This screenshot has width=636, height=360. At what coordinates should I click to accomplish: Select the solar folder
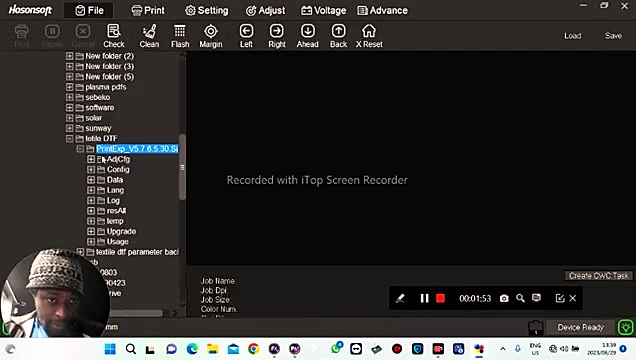pos(93,118)
